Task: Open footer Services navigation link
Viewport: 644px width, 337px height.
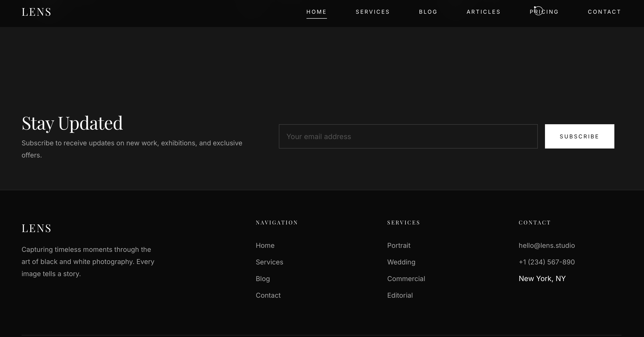Action: pyautogui.click(x=269, y=262)
